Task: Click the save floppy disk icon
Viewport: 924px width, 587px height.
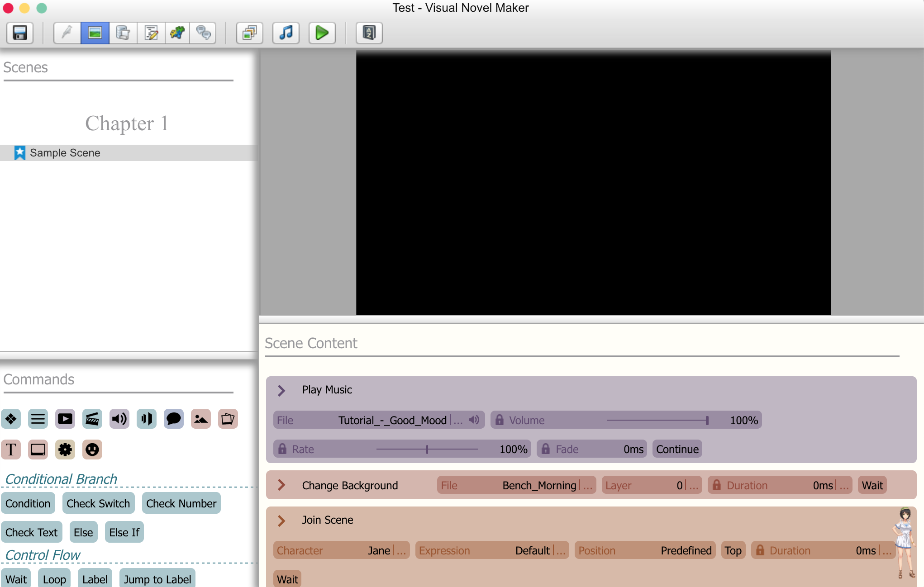Action: 20,33
